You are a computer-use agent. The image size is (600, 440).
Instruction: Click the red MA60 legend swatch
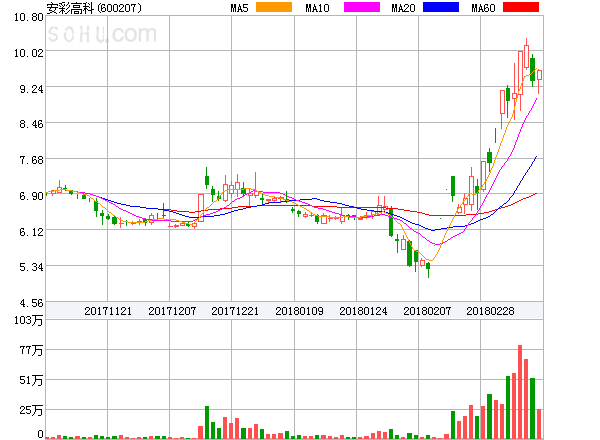click(521, 7)
